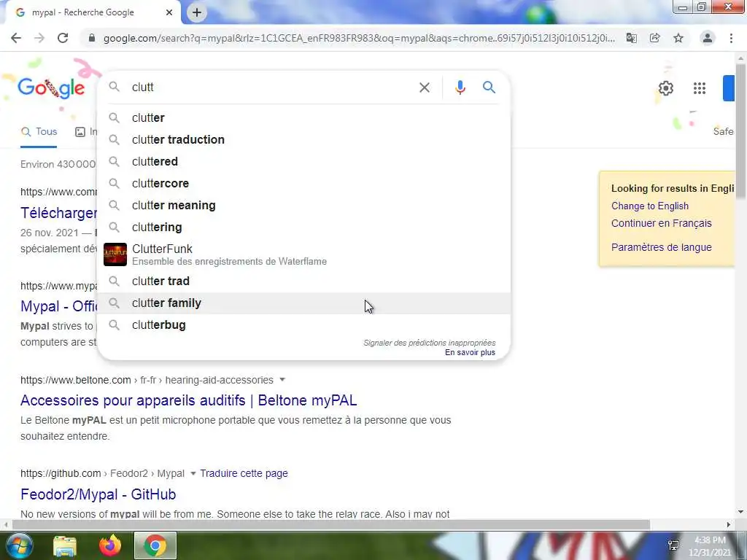Click the network tray icon
747x560 pixels.
tap(673, 545)
